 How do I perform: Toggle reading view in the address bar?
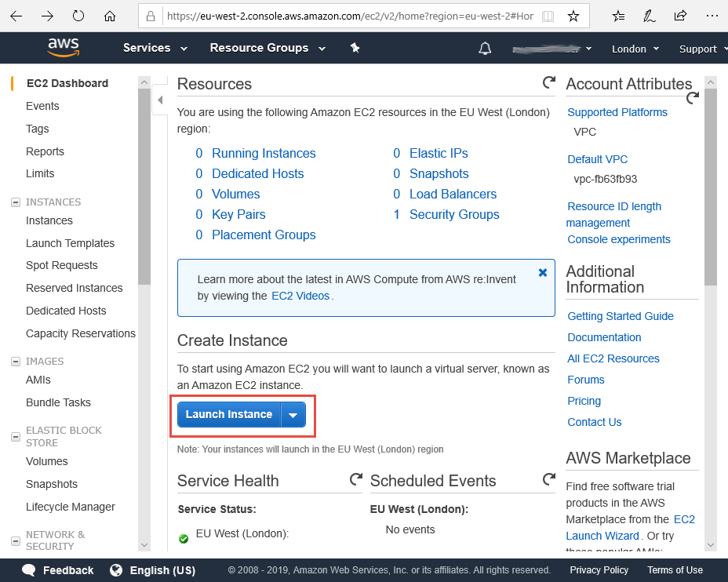548,16
